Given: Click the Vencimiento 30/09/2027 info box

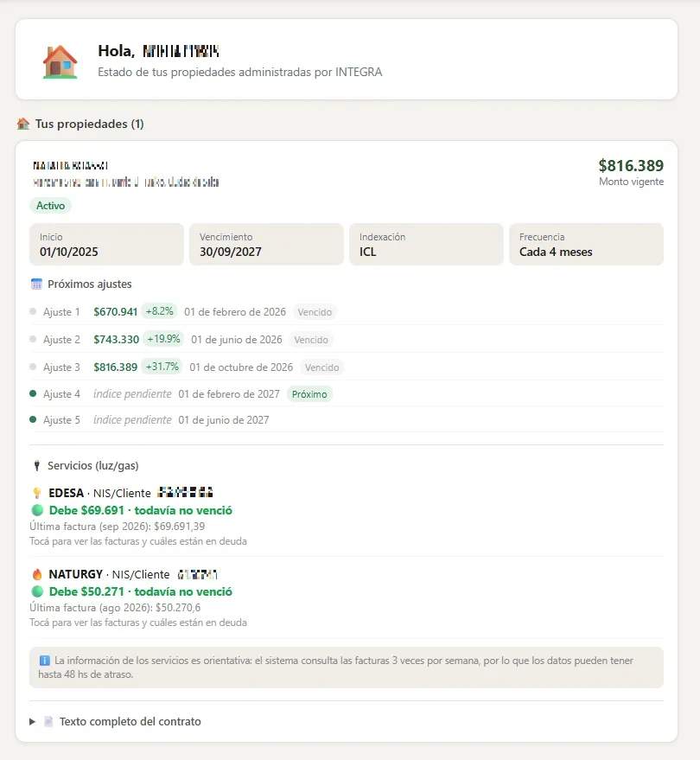Looking at the screenshot, I should [x=266, y=245].
